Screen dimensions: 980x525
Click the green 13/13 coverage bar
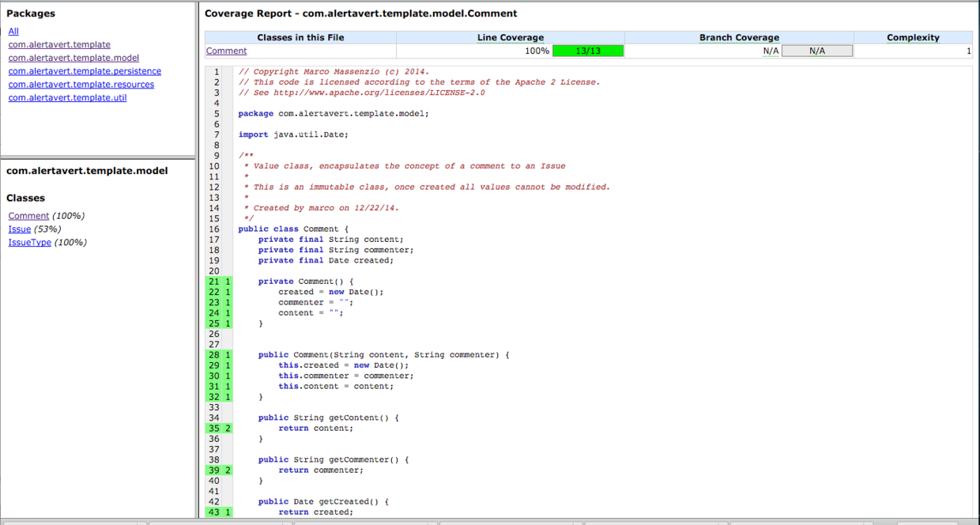[x=587, y=51]
